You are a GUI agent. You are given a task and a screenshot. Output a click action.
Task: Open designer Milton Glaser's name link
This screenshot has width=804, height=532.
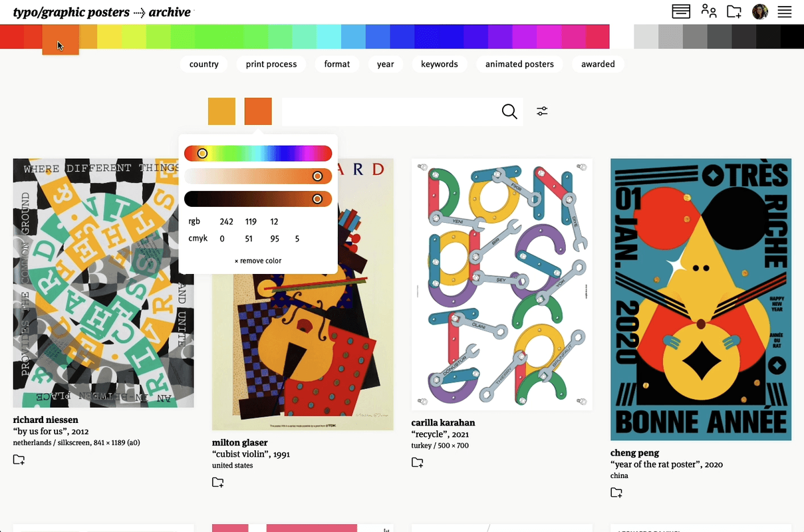(240, 442)
